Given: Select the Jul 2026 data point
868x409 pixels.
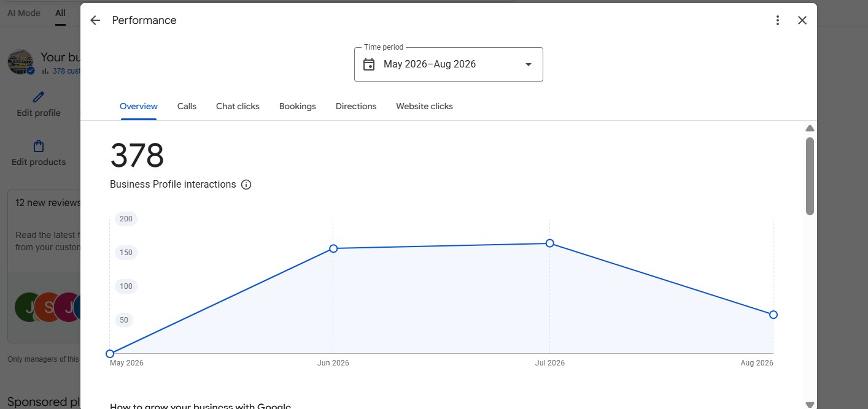Looking at the screenshot, I should coord(550,243).
